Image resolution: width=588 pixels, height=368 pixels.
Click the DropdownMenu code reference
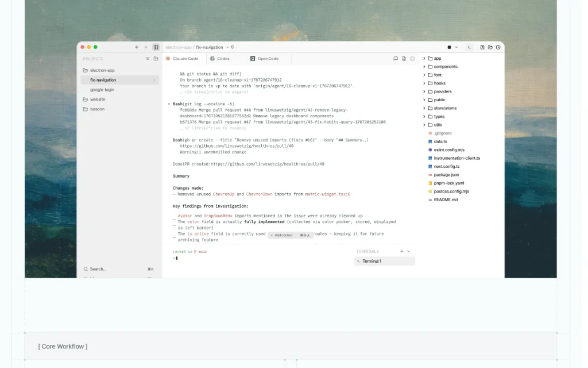click(218, 216)
